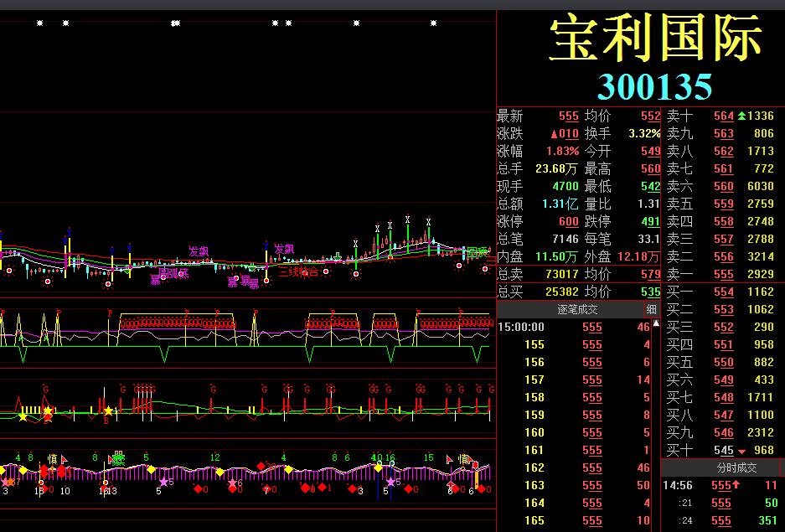
Task: Click the 细 details button
Action: 651,309
